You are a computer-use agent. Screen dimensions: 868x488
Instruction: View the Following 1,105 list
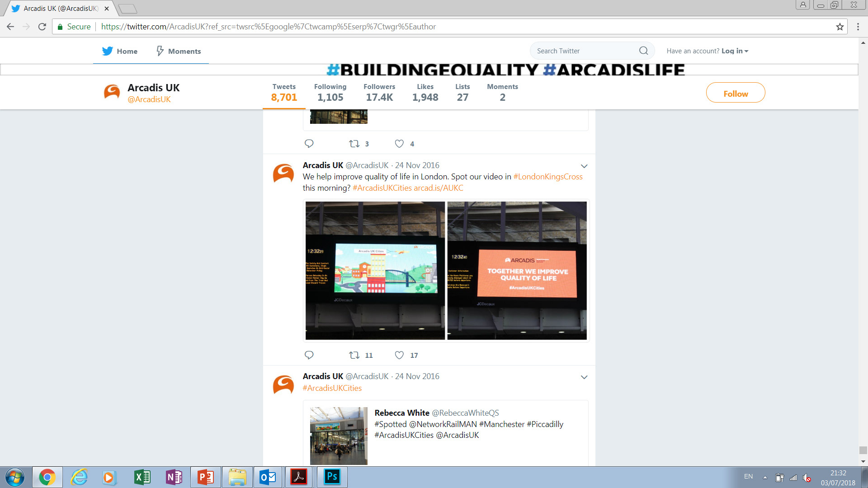pos(330,93)
